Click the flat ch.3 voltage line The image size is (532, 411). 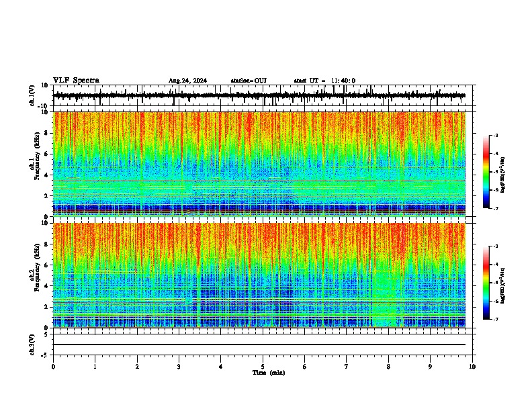point(259,345)
